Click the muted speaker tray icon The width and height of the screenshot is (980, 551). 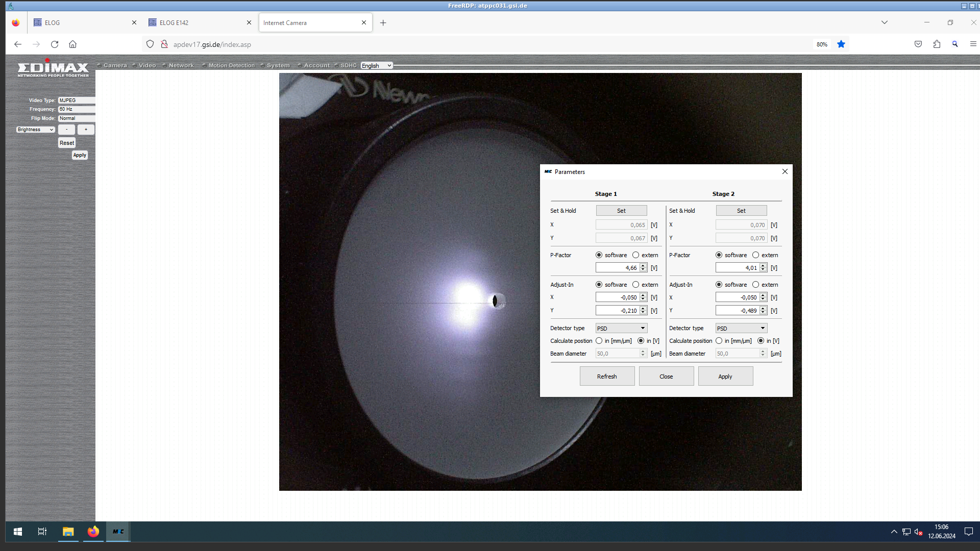(x=918, y=532)
